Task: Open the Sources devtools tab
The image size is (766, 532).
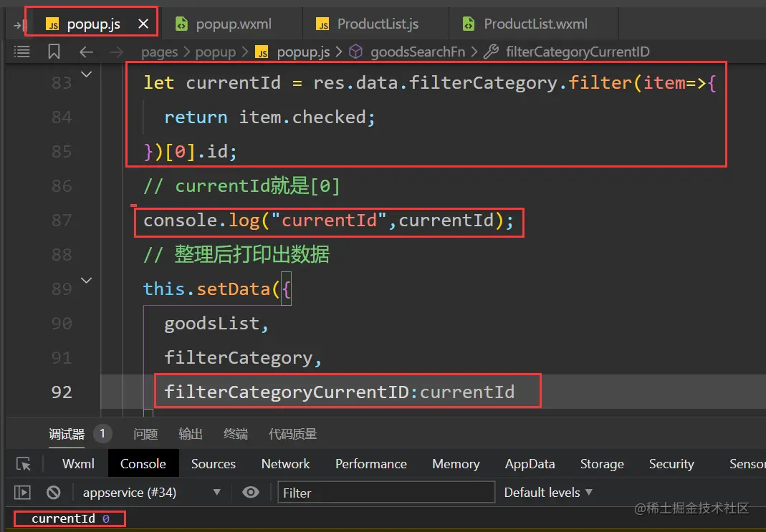Action: (x=214, y=464)
